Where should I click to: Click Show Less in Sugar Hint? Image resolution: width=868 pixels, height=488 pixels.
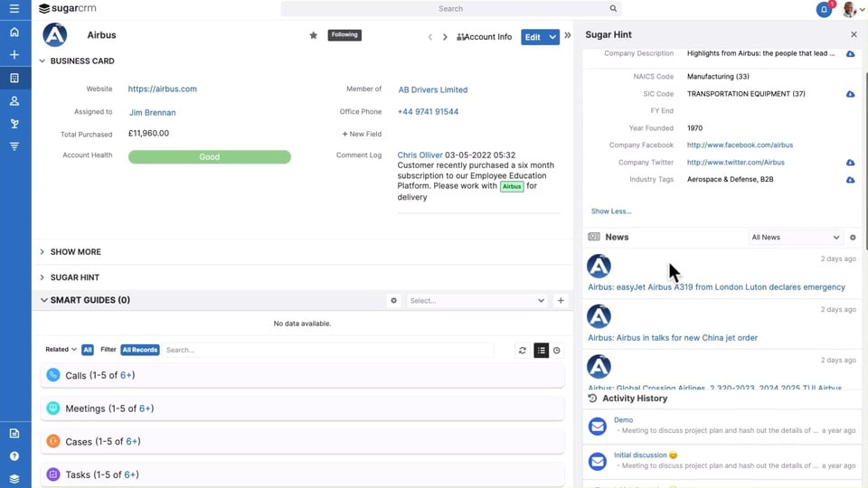[611, 211]
